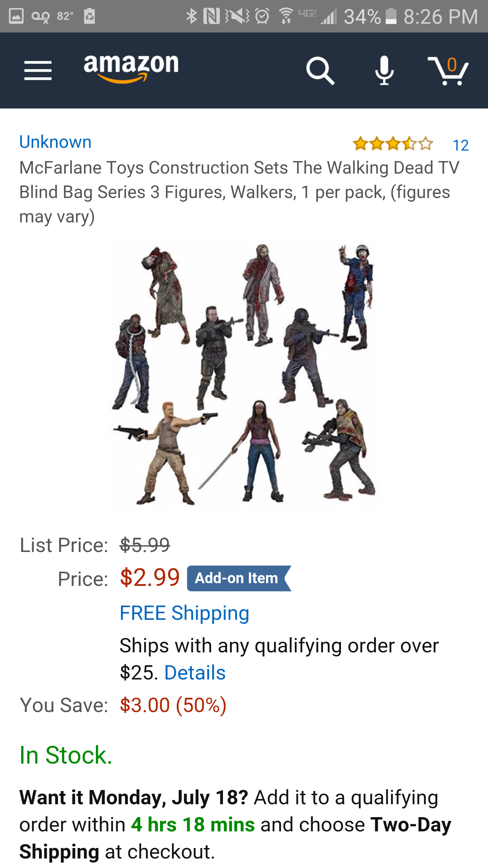This screenshot has width=488, height=868.
Task: Tap the $2.99 price
Action: point(150,578)
